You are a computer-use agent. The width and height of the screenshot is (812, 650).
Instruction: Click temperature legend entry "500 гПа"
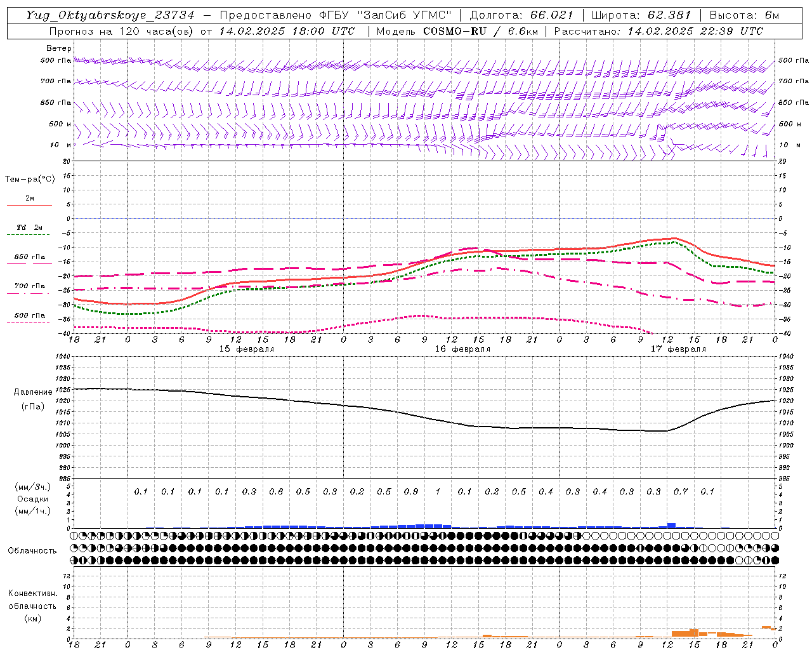29,315
